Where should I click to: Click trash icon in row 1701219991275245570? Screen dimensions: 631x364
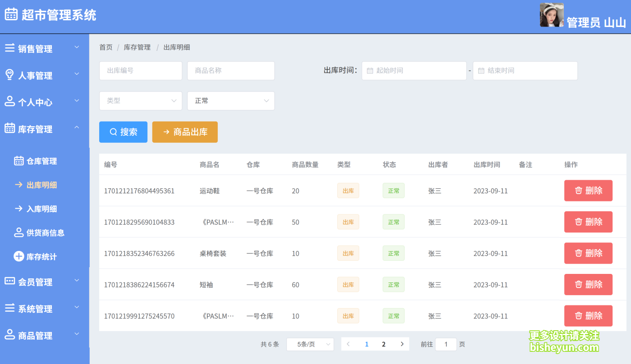click(x=579, y=316)
